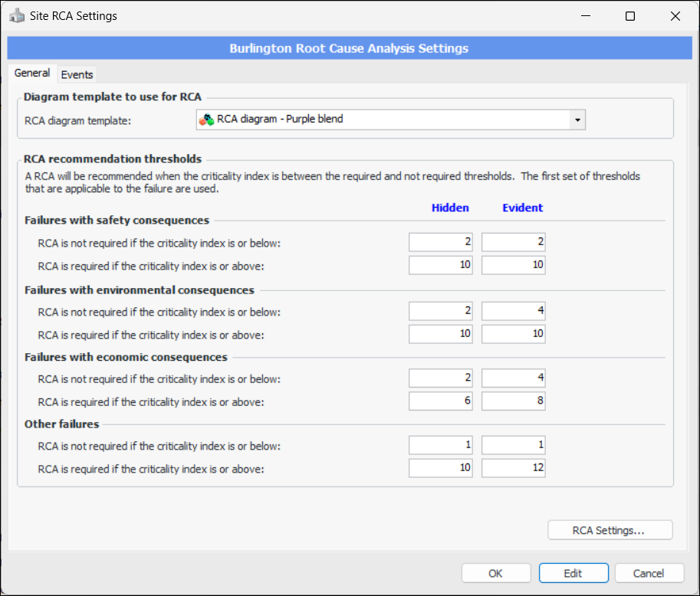The height and width of the screenshot is (596, 700).
Task: Focus economic Hidden 'required' field showing 6
Action: coord(441,401)
